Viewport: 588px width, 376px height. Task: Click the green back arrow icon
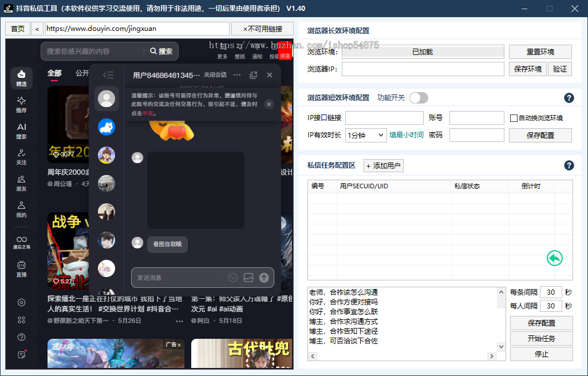[x=555, y=258]
